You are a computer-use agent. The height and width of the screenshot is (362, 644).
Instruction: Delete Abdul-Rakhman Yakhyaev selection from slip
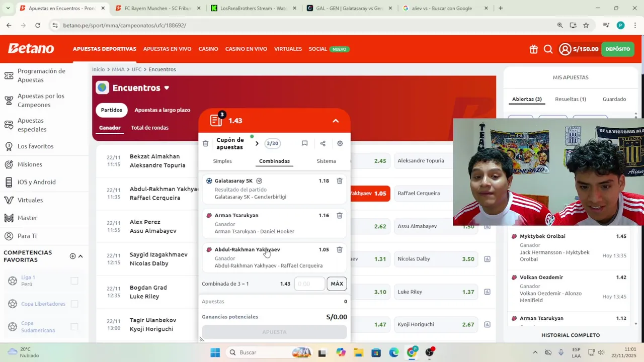point(340,249)
